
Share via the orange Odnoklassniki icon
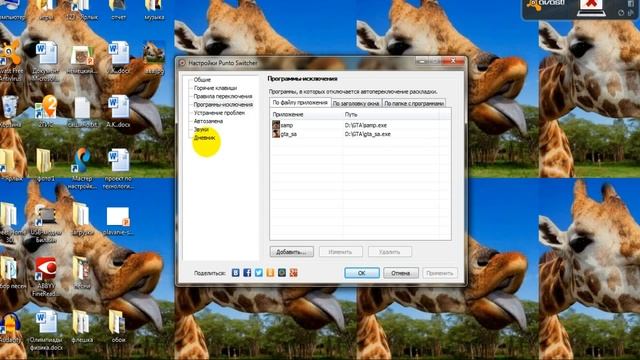270,273
